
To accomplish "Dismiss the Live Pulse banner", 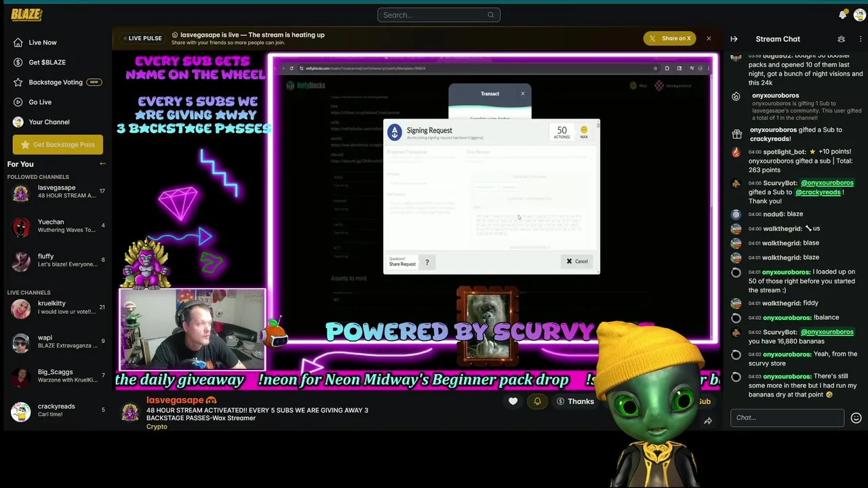I will pyautogui.click(x=709, y=39).
